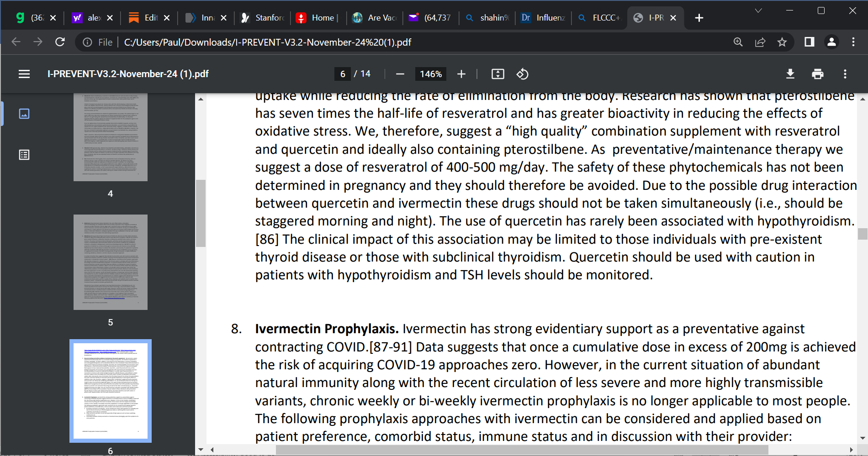This screenshot has height=456, width=868.
Task: Click the horizontal scrollbar left arrow
Action: pos(212,450)
